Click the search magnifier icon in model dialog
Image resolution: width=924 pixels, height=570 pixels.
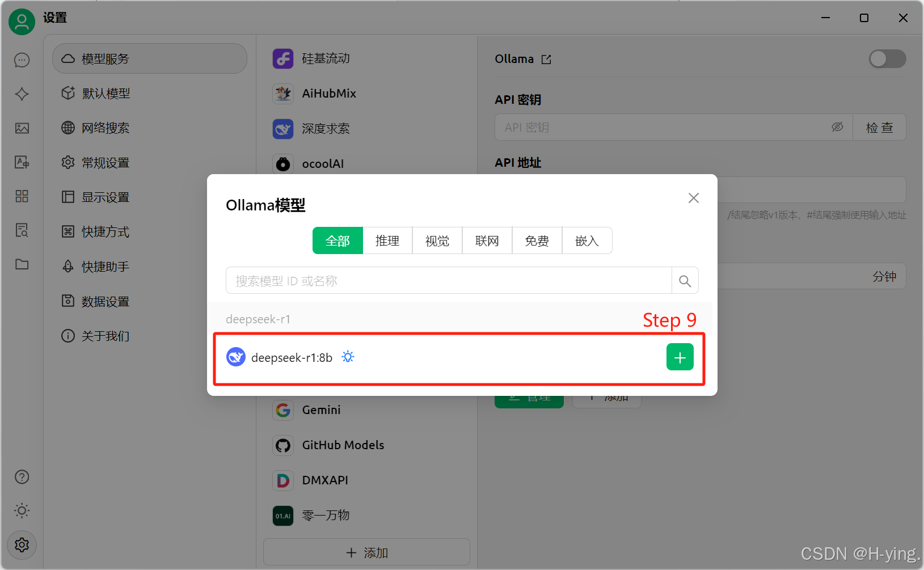click(685, 281)
